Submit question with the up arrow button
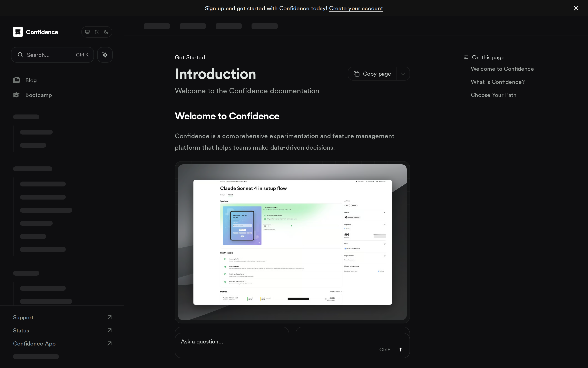The width and height of the screenshot is (588, 368). [400, 350]
